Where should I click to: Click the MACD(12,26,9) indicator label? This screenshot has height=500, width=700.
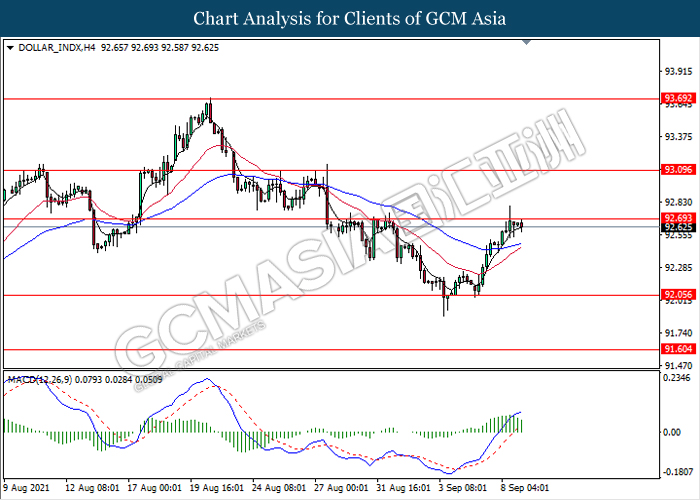pos(40,380)
